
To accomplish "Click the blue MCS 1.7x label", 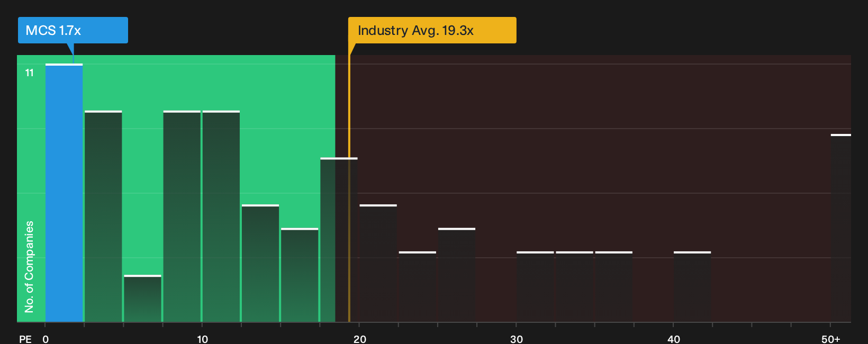I will 73,30.
